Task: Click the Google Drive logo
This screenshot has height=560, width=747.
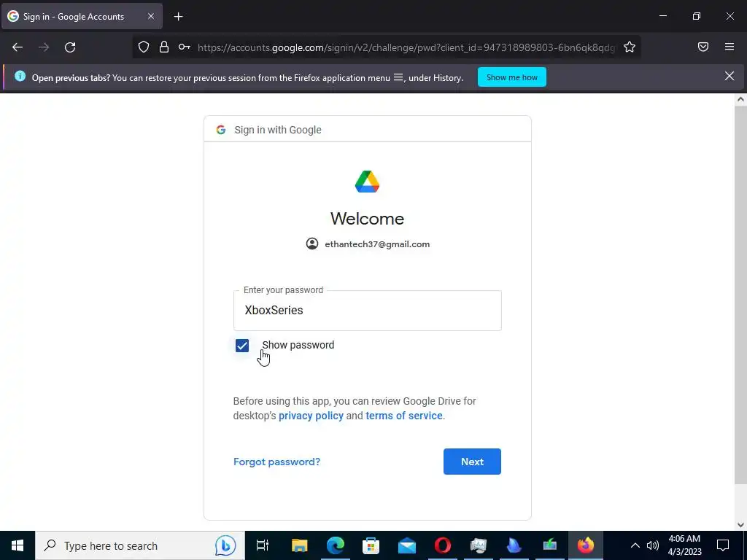Action: coord(368,182)
